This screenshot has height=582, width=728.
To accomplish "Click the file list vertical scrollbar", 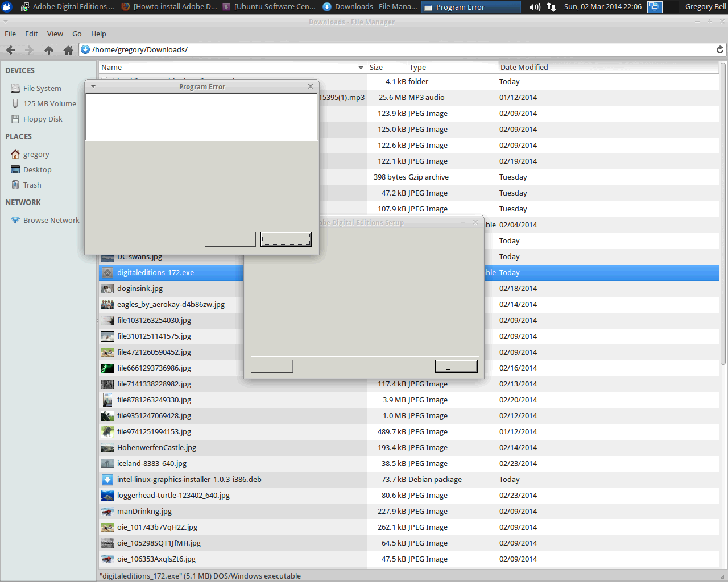I will click(723, 214).
